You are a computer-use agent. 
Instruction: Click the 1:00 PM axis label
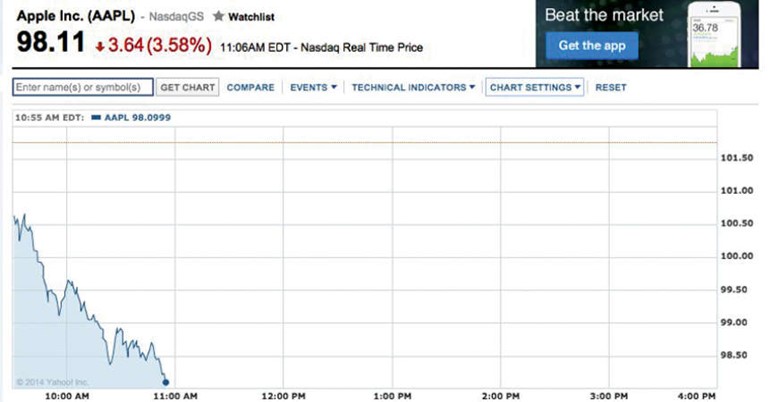tap(392, 396)
